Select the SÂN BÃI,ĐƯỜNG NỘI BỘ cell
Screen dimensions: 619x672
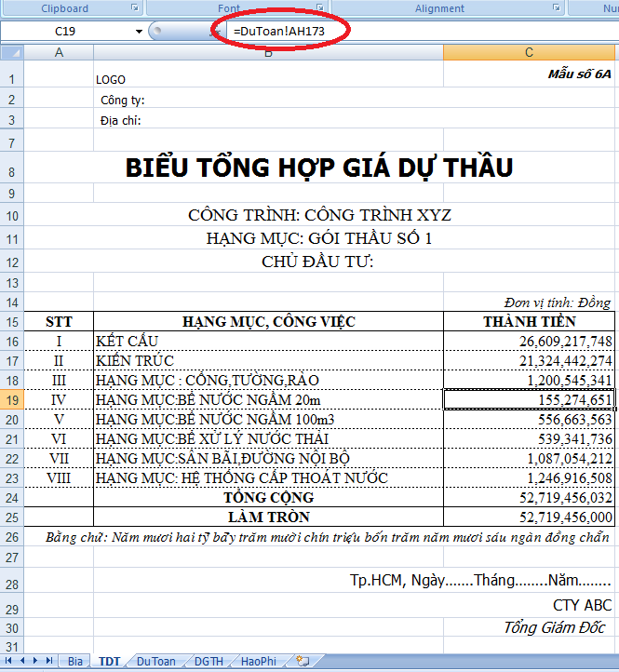(268, 459)
